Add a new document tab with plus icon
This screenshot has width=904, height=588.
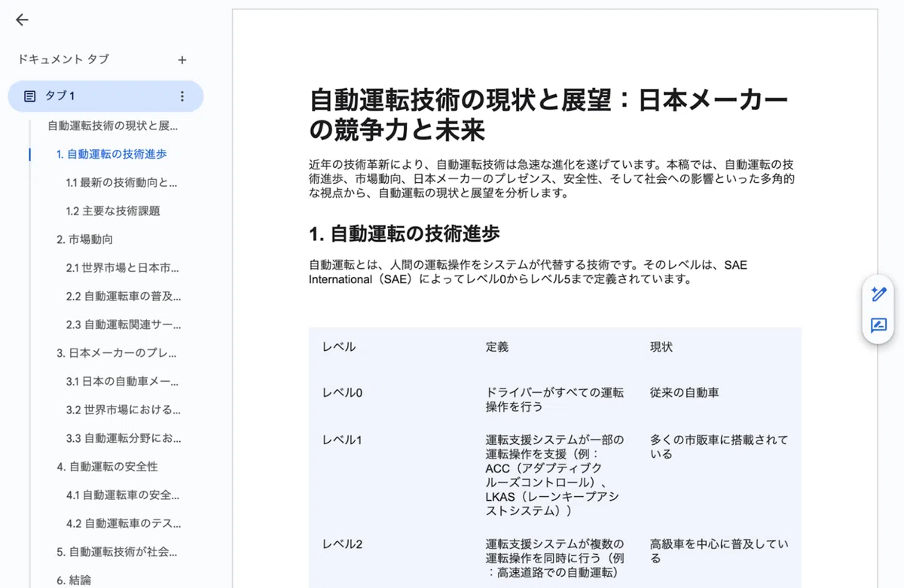click(182, 60)
